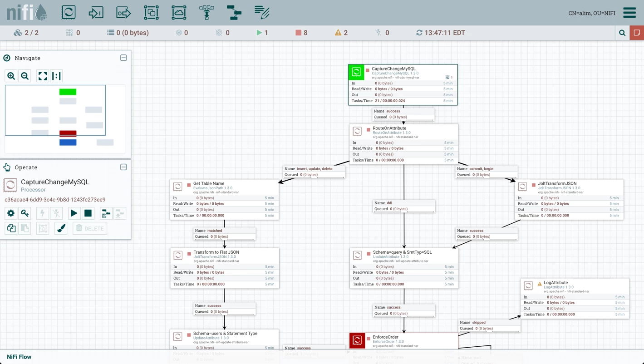This screenshot has height=364, width=644.
Task: Select the Funnel toolbar icon
Action: (x=206, y=12)
